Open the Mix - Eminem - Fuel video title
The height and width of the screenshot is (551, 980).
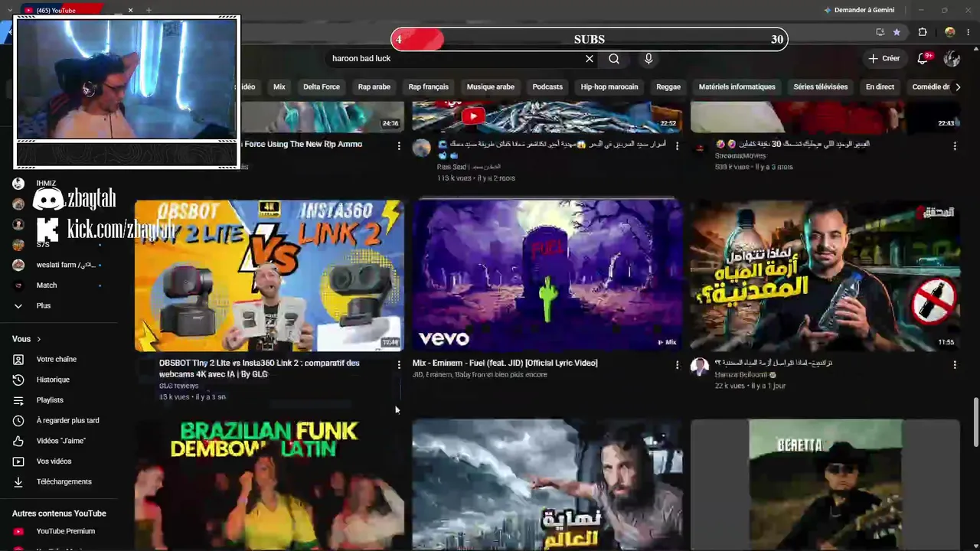click(505, 364)
